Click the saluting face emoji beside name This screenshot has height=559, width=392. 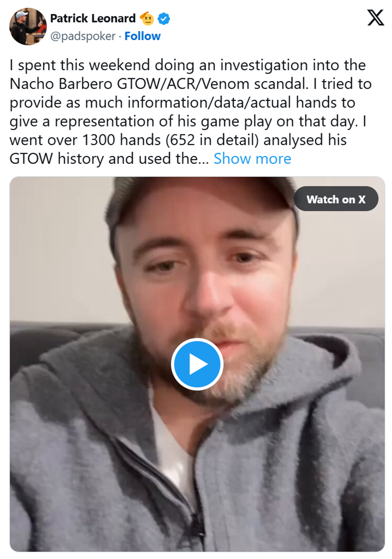(x=147, y=19)
